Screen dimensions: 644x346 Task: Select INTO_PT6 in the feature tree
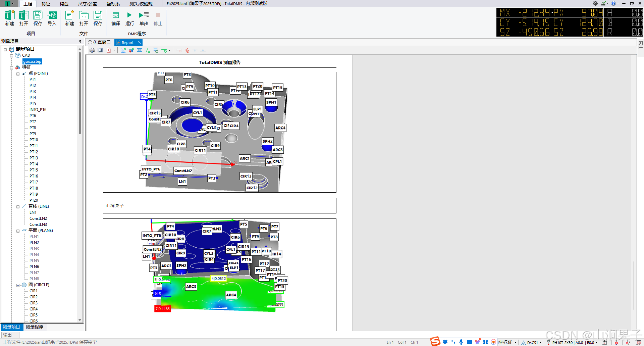[38, 110]
